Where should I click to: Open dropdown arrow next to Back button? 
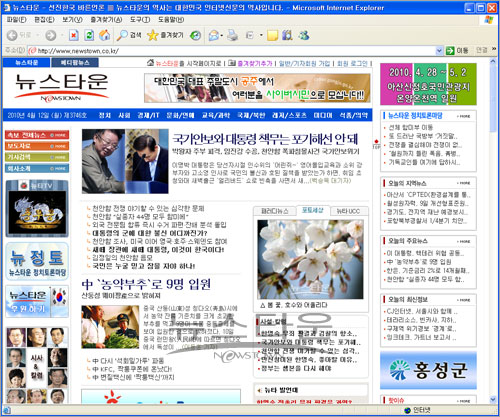(x=38, y=35)
